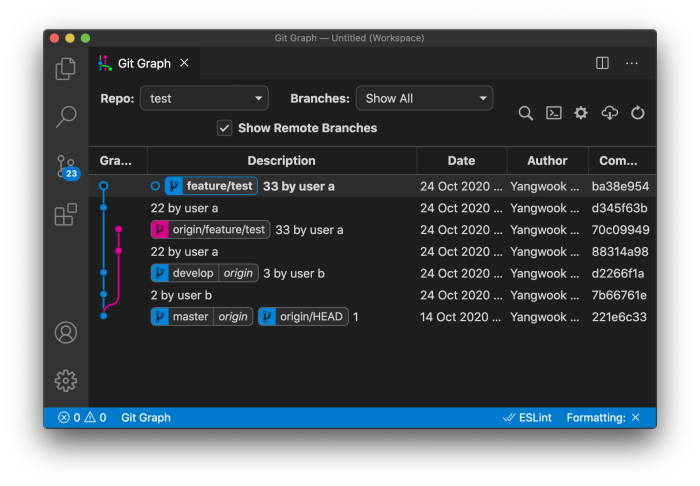Toggle Show Remote Branches checkbox
Viewport: 700px width, 486px height.
[225, 128]
